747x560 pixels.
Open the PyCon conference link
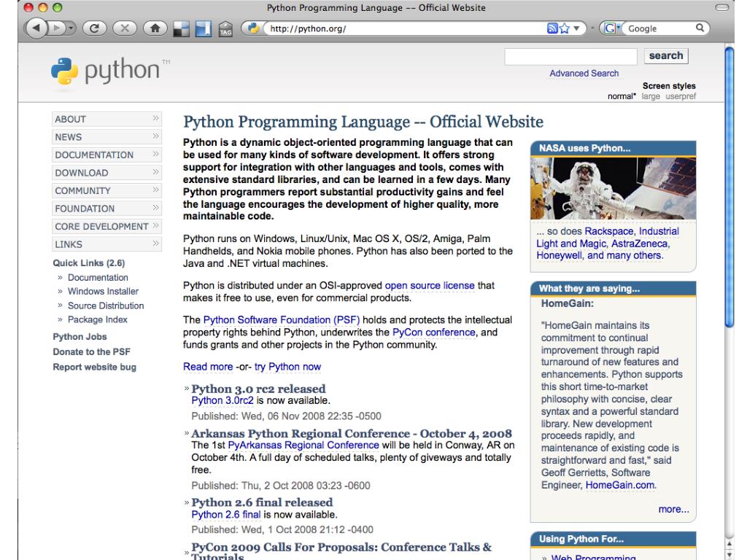click(433, 332)
